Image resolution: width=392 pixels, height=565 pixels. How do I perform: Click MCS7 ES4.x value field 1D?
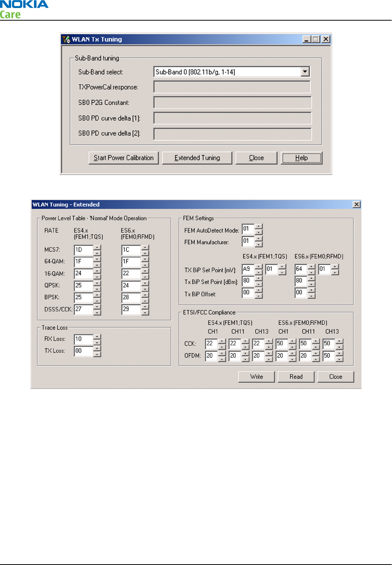pos(84,250)
